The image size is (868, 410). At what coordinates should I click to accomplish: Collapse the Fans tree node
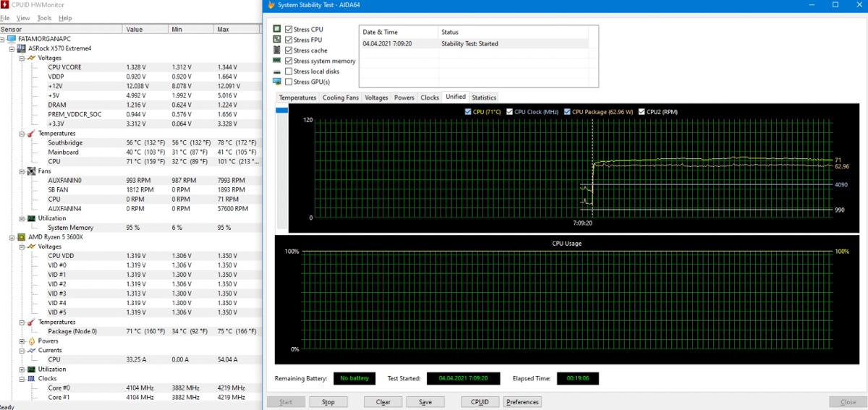coord(22,171)
